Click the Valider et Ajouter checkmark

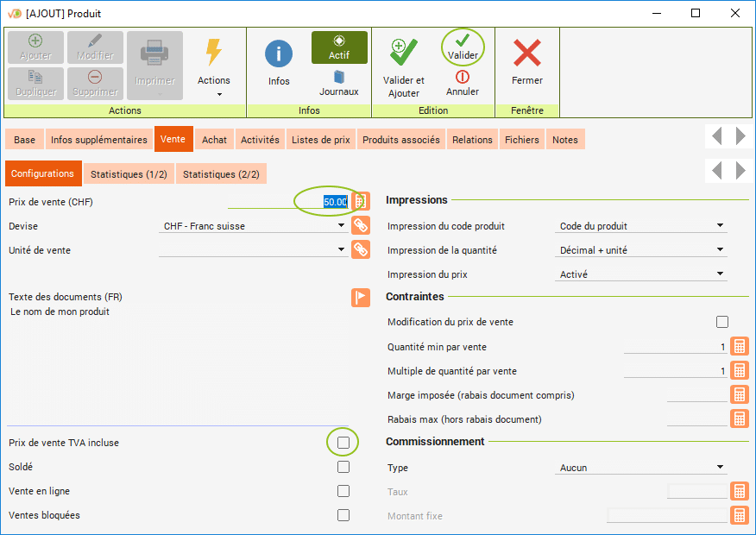click(403, 53)
